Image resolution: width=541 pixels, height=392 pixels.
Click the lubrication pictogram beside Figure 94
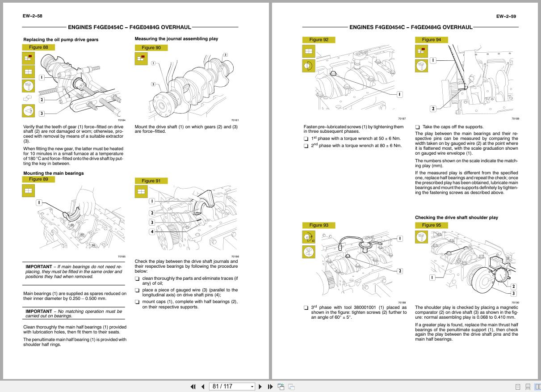421,66
